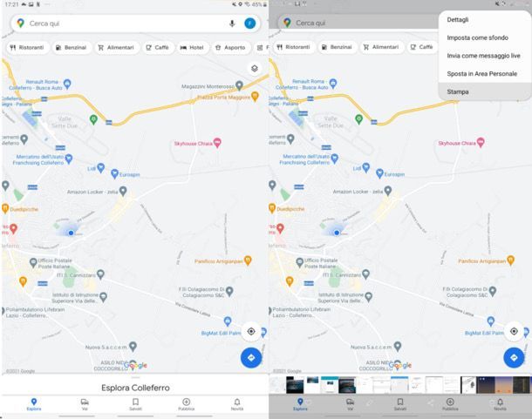Viewport: 532px width, 419px height.
Task: Select the Hotel chip in left screen
Action: 193,47
